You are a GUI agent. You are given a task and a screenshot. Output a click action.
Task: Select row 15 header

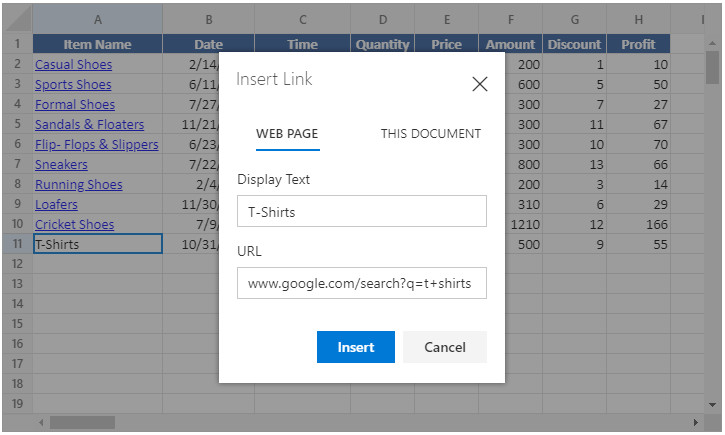[16, 324]
